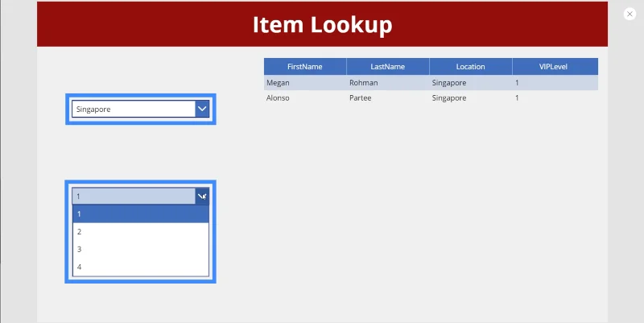Select the Rohman cell in table
This screenshot has width=644, height=323.
pos(388,83)
